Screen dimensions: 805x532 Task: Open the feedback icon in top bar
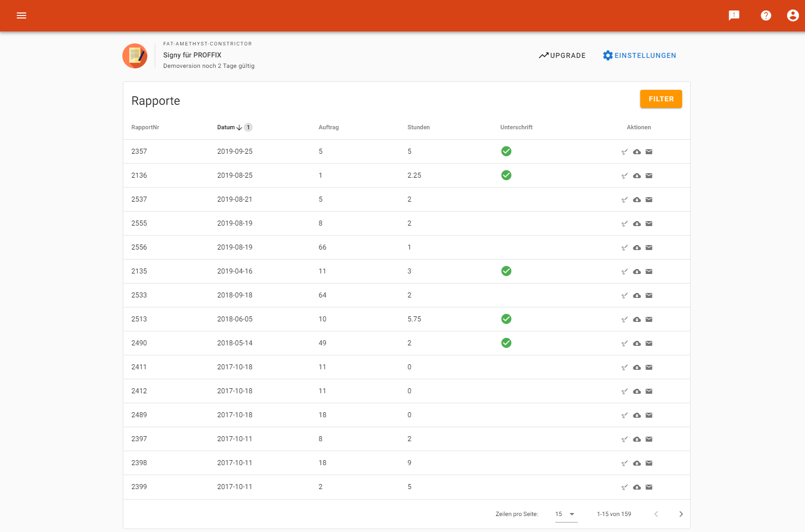click(x=734, y=15)
